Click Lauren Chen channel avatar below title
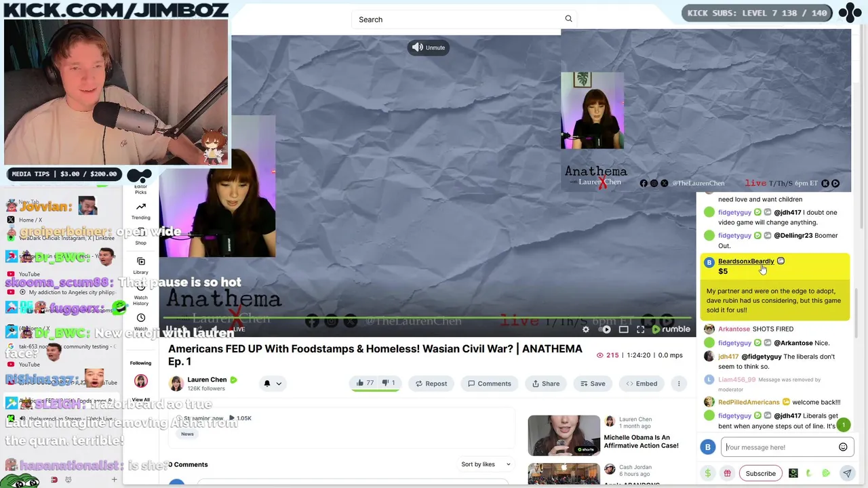868x488 pixels. 176,384
